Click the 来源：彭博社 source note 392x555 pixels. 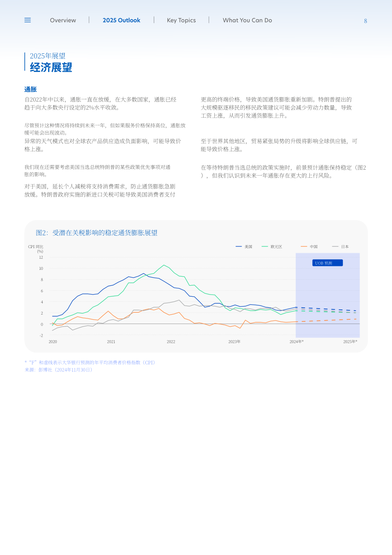(58, 370)
